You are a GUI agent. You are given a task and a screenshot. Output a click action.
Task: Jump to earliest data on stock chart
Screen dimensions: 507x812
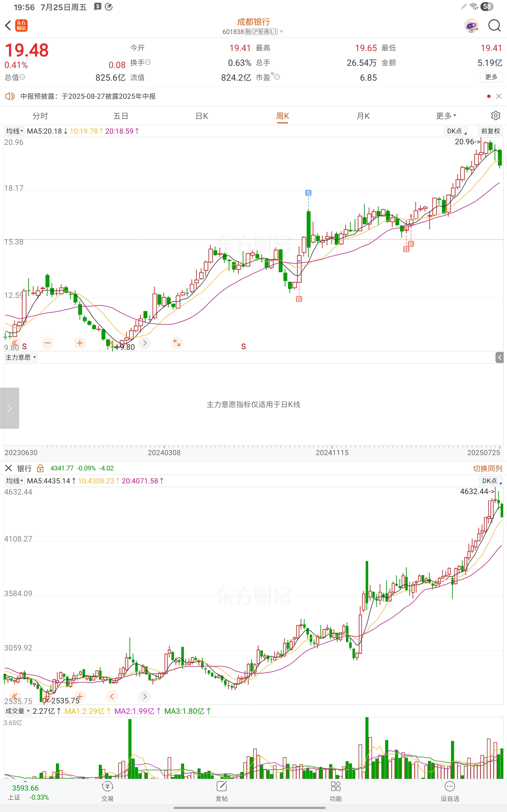pos(15,343)
